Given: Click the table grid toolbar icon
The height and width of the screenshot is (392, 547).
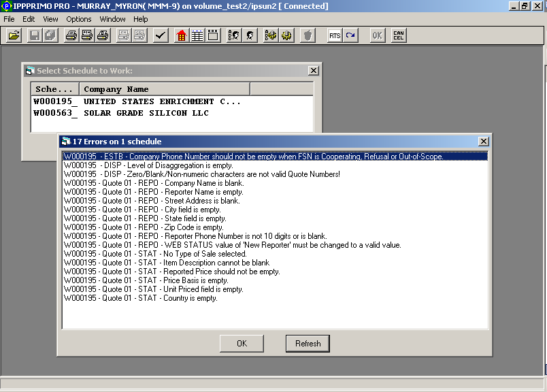Looking at the screenshot, I should pyautogui.click(x=197, y=35).
